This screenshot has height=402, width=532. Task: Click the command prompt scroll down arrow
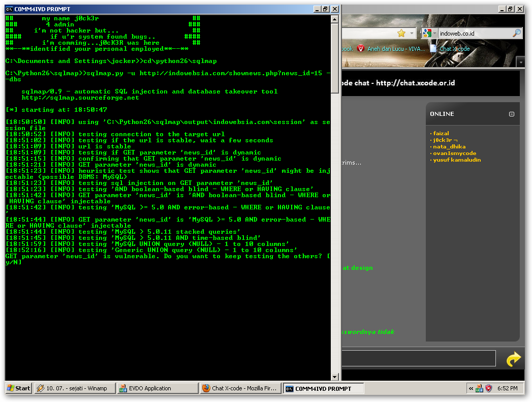click(334, 377)
